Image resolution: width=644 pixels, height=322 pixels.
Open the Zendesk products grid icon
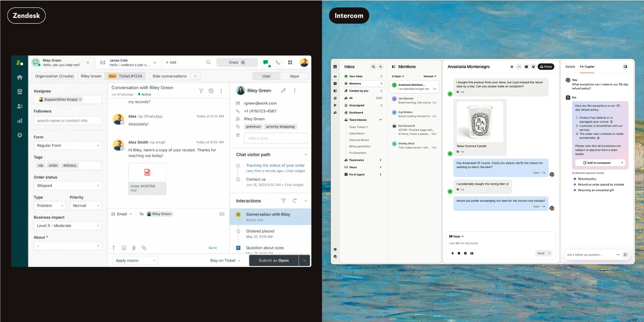290,63
